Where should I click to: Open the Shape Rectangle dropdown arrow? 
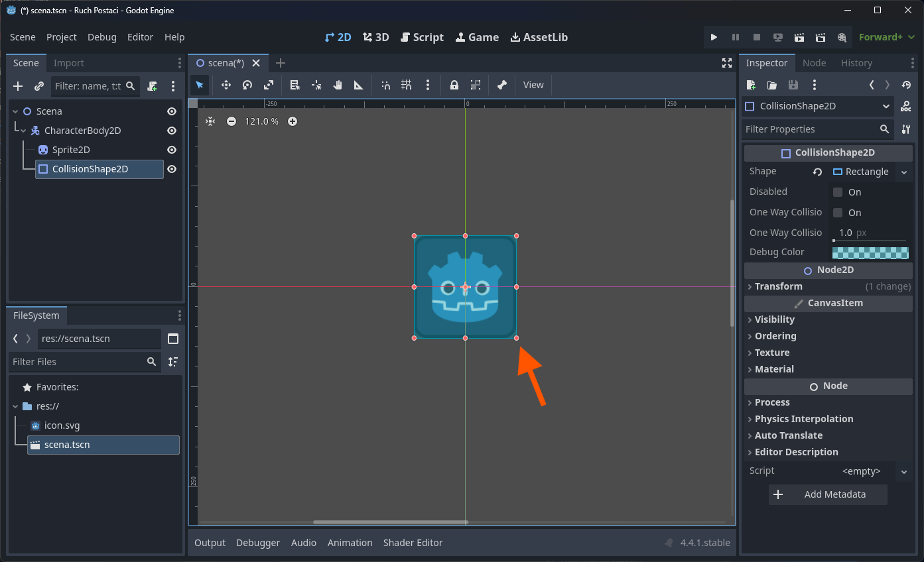coord(903,172)
